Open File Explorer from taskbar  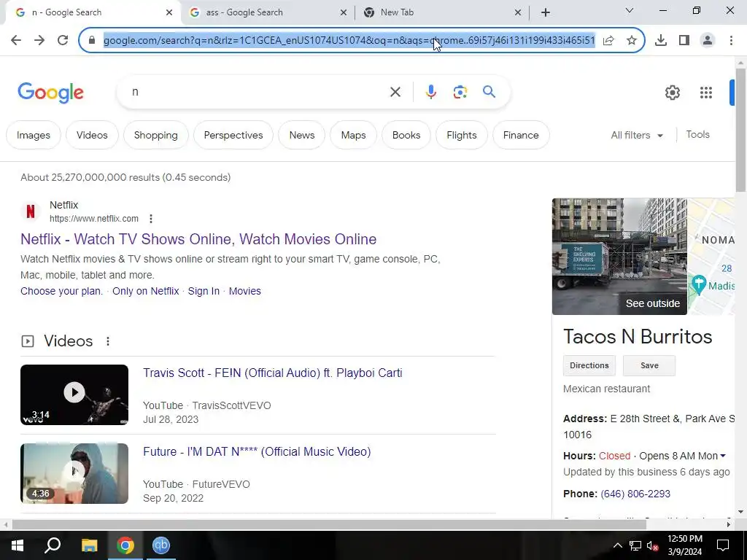89,545
